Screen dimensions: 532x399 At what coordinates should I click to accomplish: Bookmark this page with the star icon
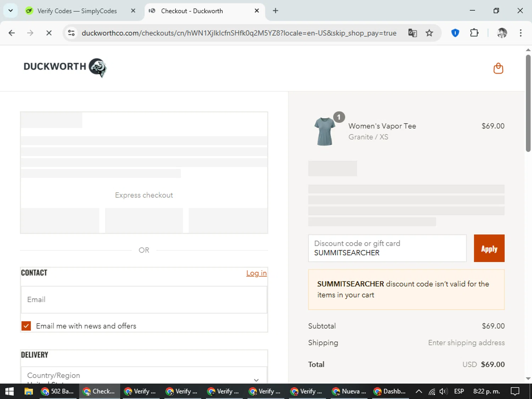430,33
